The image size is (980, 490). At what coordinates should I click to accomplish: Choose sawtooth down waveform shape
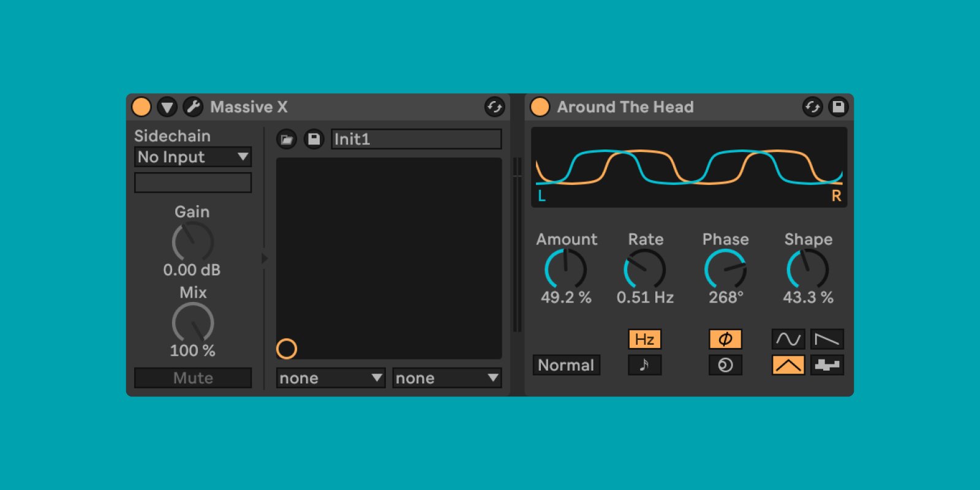pyautogui.click(x=827, y=339)
